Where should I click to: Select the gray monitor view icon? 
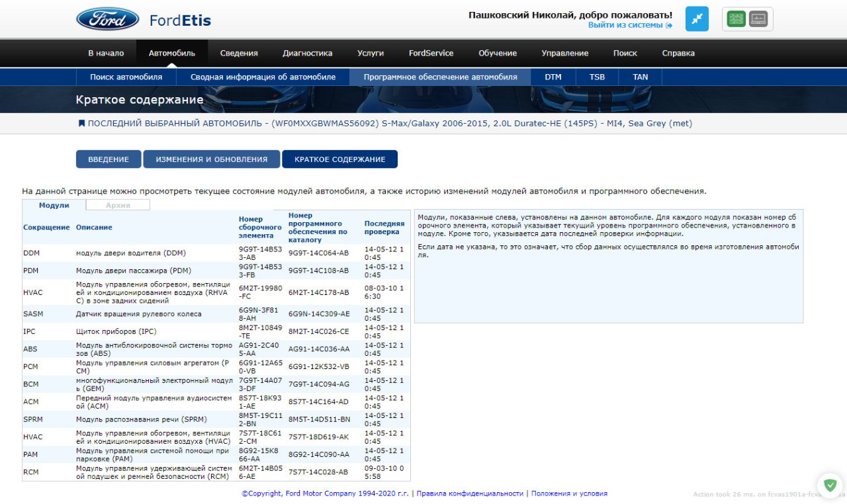[758, 19]
